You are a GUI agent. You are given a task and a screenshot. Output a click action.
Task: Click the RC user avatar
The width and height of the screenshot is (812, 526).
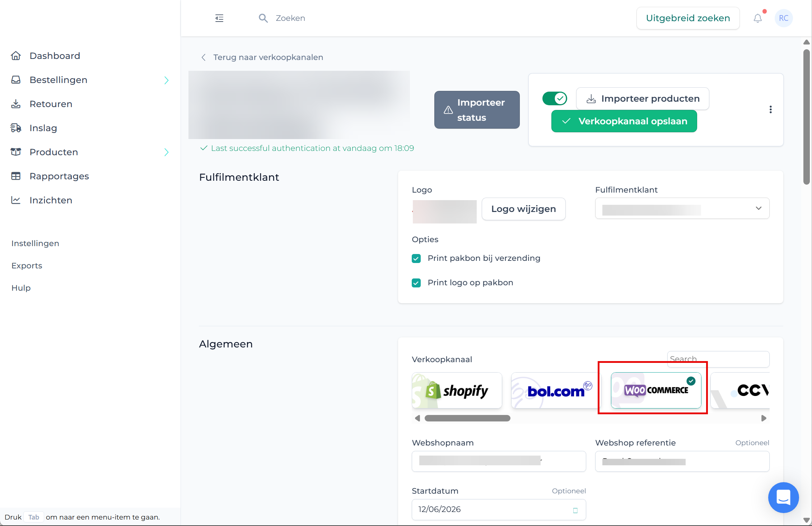(784, 18)
